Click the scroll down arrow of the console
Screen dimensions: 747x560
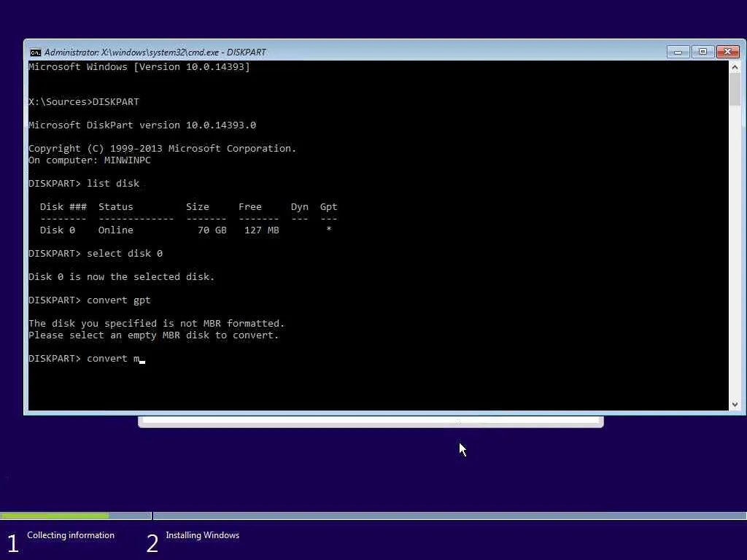pyautogui.click(x=735, y=404)
